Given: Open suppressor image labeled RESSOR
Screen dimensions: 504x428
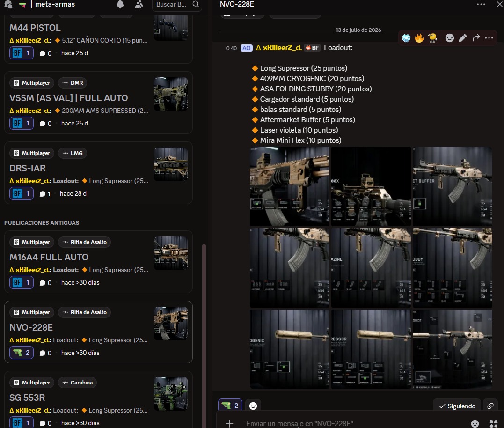Looking at the screenshot, I should pos(371,349).
